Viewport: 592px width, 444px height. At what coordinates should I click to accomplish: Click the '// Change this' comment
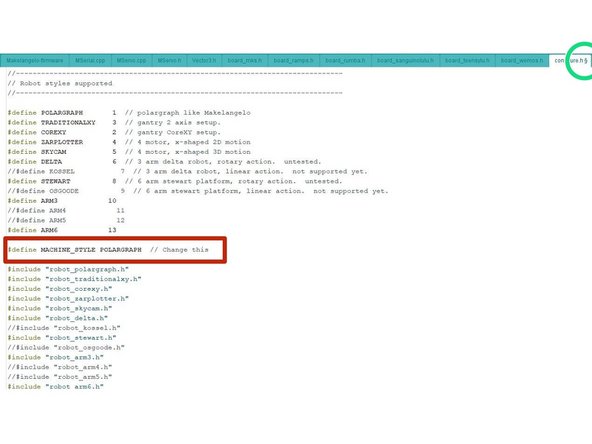pos(179,250)
